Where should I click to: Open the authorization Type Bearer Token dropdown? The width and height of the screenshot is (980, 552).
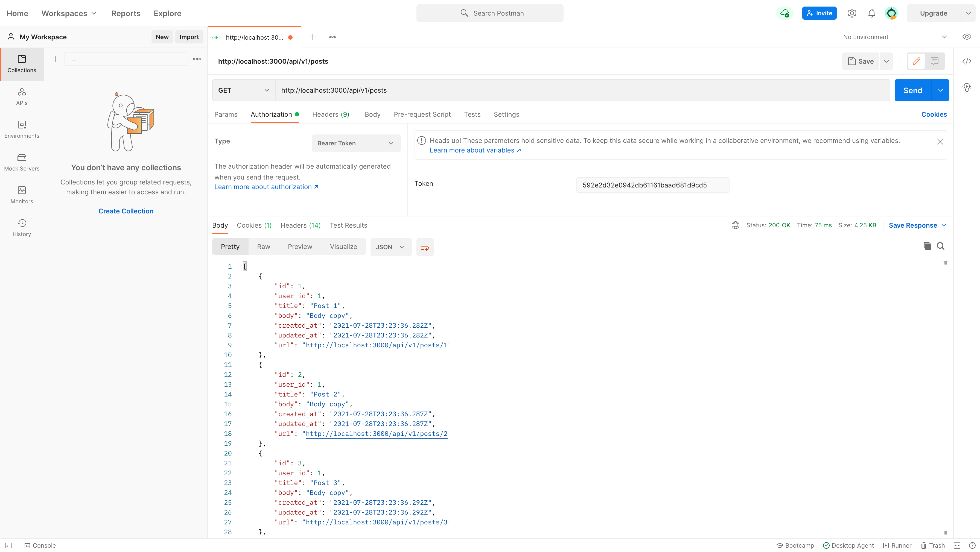pyautogui.click(x=356, y=143)
